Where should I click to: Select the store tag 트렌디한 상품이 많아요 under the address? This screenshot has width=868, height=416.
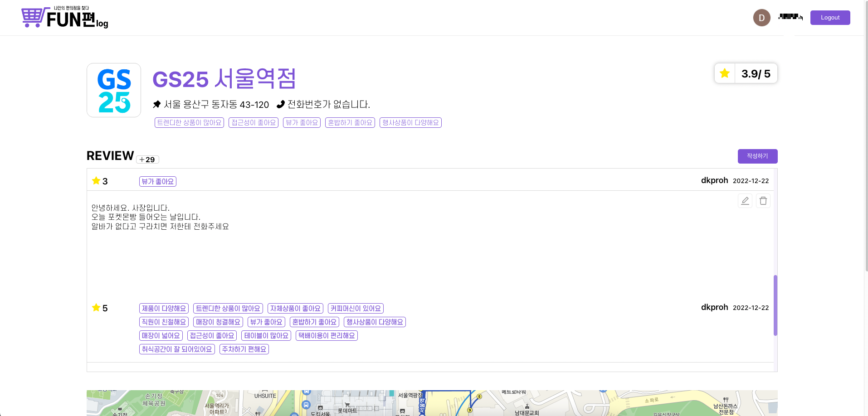click(x=189, y=122)
